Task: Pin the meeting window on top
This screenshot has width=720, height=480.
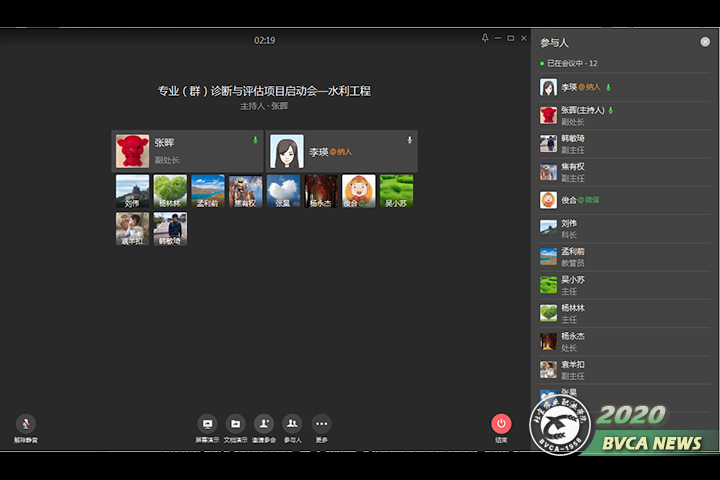Action: click(485, 38)
